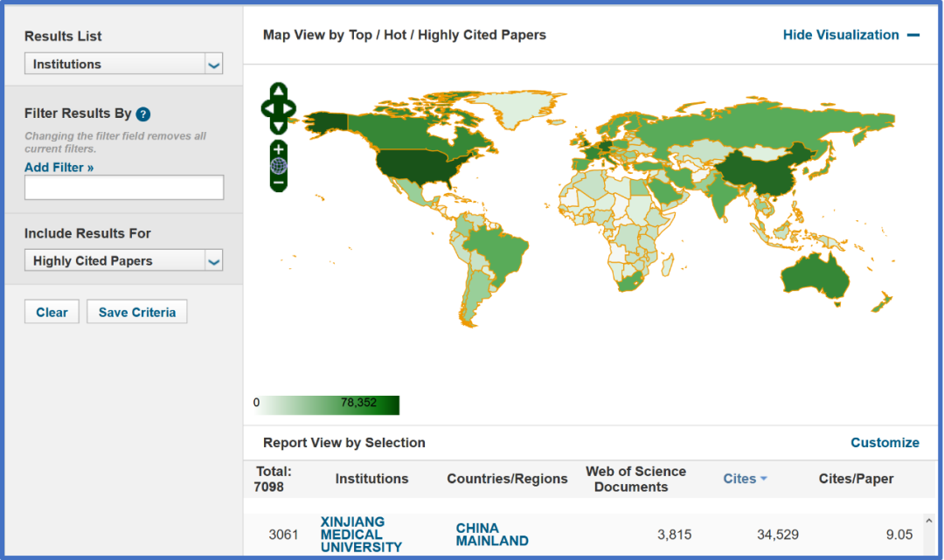The image size is (944, 560).
Task: Click the China Mainland region link
Action: 491,535
